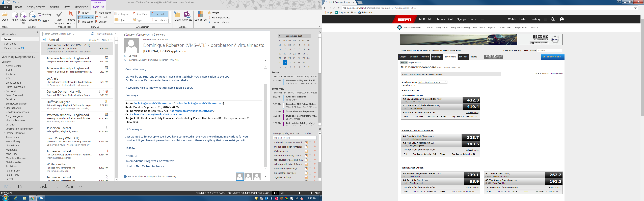Click search magnifier in Outlook mailbox search

[x=93, y=34]
